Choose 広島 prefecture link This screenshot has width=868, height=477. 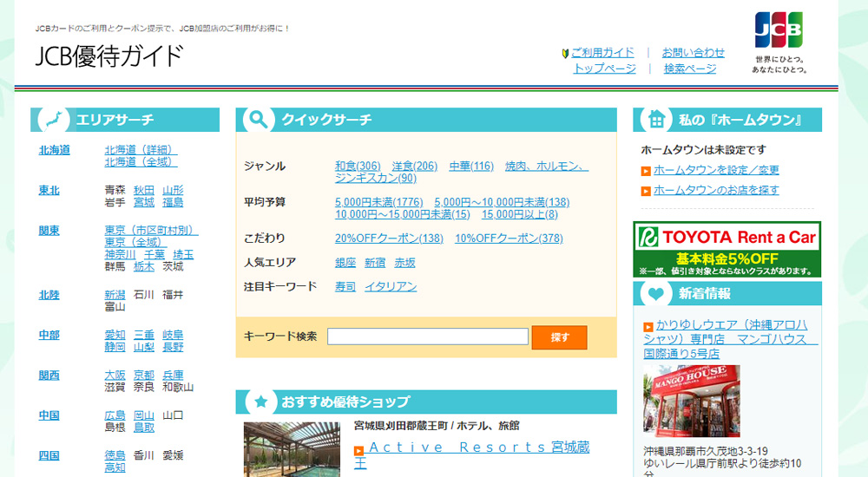tap(115, 415)
